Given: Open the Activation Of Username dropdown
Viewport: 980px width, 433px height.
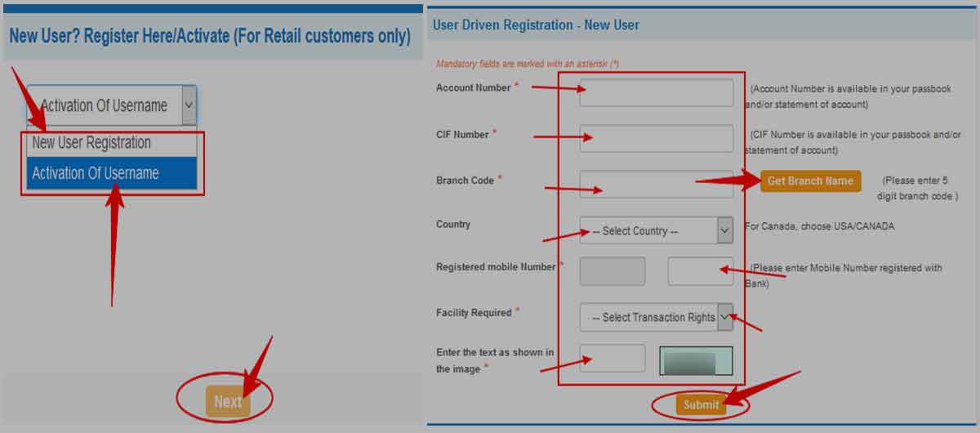Looking at the screenshot, I should point(112,105).
